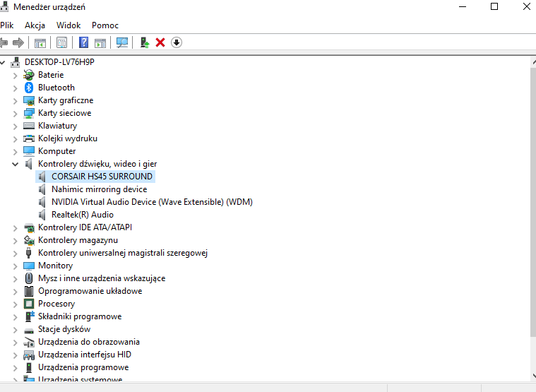Screen dimensions: 536x392
Task: Expand Kontrolery uniwersalnej magistrali szeregowej
Action: click(x=15, y=254)
